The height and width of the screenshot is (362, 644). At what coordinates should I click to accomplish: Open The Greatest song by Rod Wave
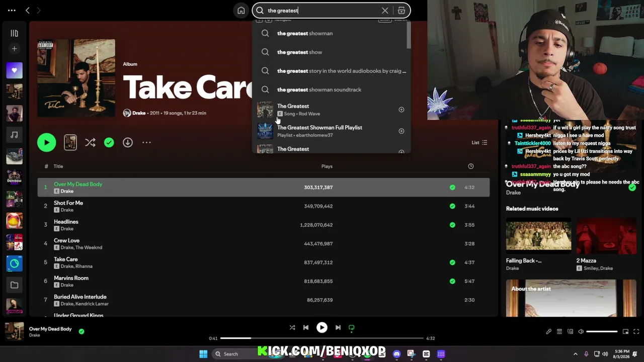[332, 110]
